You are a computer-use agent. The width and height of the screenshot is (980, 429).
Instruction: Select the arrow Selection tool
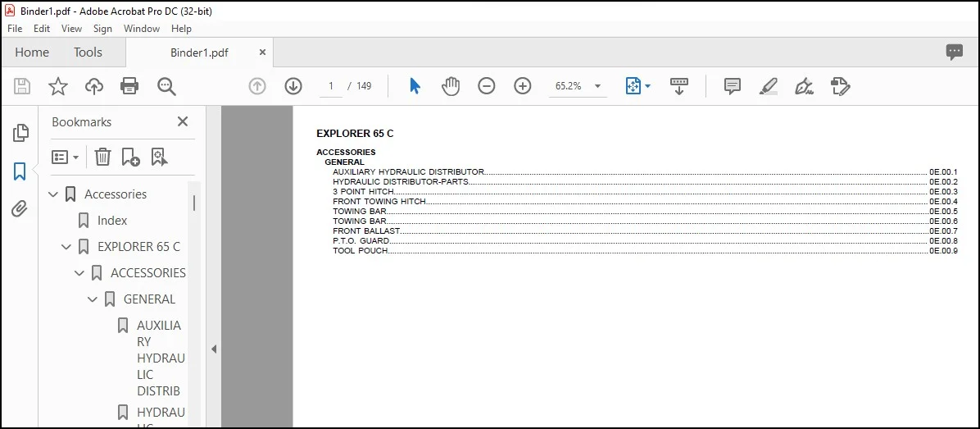[415, 86]
